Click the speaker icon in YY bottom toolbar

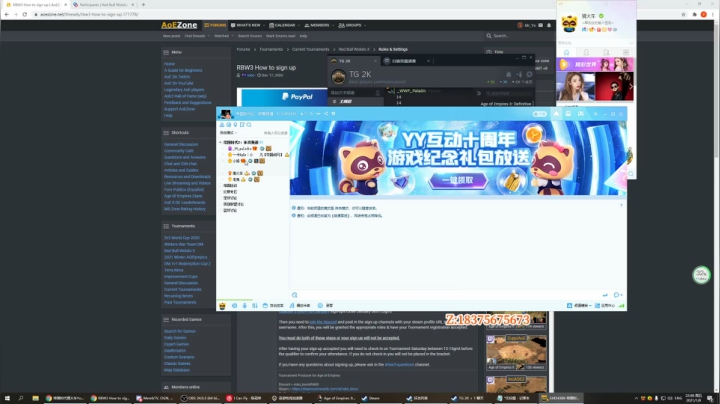[x=234, y=305]
